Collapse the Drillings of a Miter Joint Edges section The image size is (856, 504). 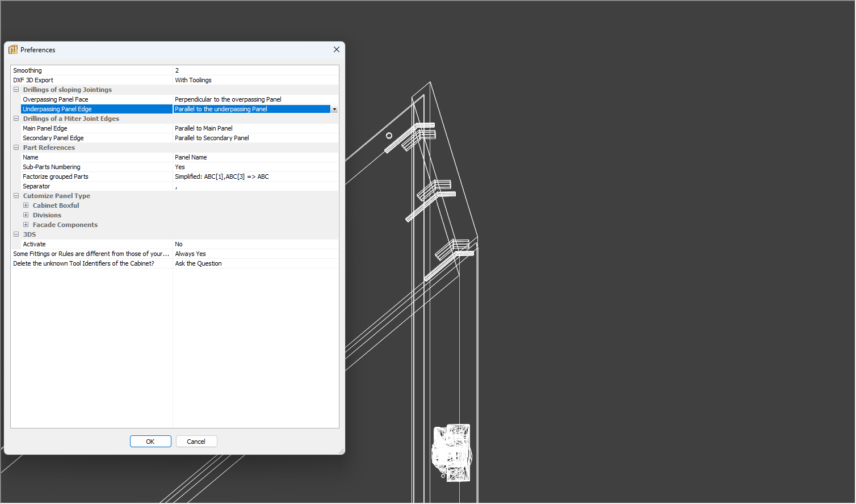point(16,118)
